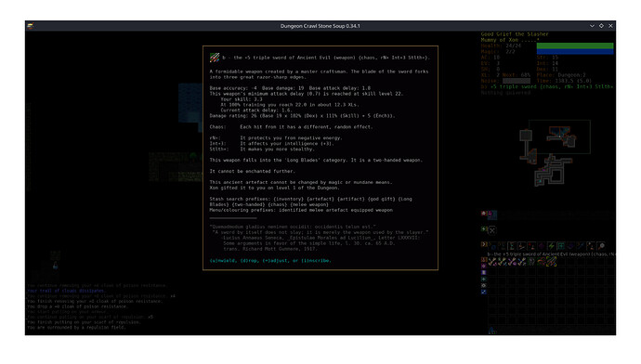
Task: Click the 'Dungeon Crawl Stone Soup 0.34.1' window title
Action: pyautogui.click(x=320, y=26)
